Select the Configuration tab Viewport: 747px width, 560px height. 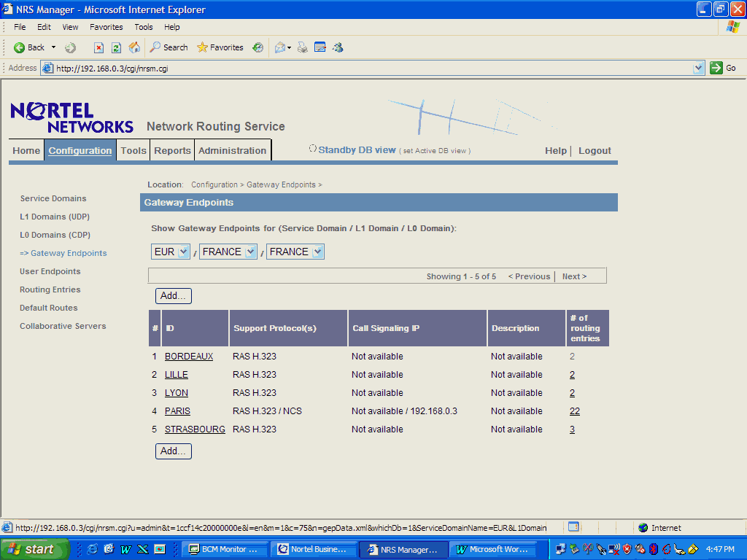click(x=80, y=150)
